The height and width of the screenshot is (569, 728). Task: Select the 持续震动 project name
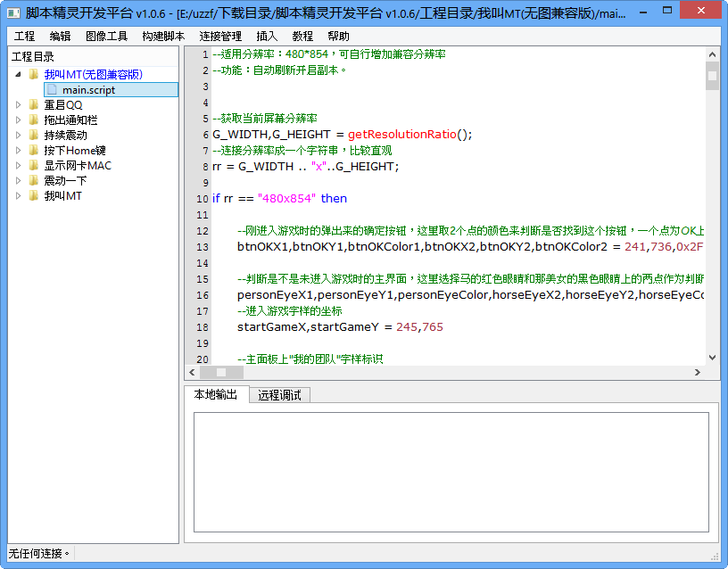pos(65,135)
